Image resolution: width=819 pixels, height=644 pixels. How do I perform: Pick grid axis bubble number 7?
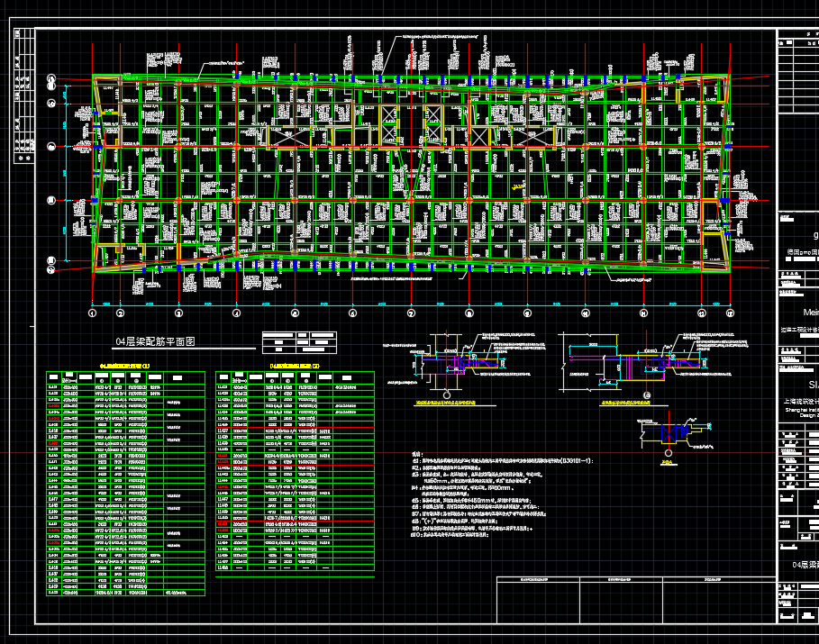coord(411,313)
